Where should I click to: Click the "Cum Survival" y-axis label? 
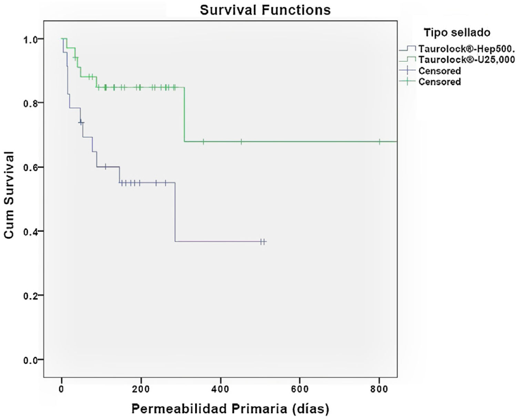(x=9, y=195)
